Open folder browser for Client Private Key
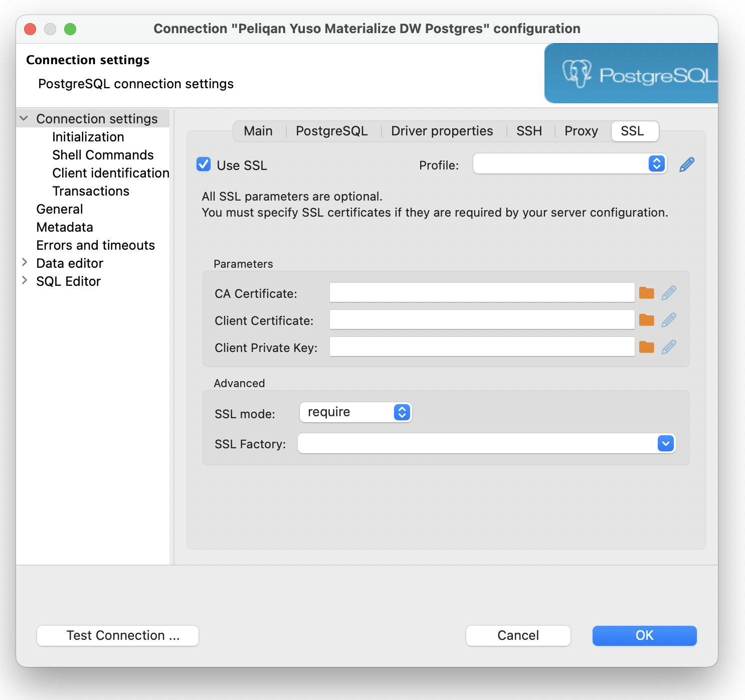745x700 pixels. [647, 347]
